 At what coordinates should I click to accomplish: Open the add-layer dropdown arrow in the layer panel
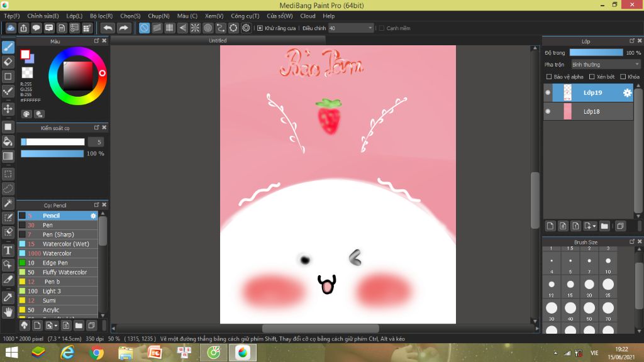pyautogui.click(x=593, y=226)
